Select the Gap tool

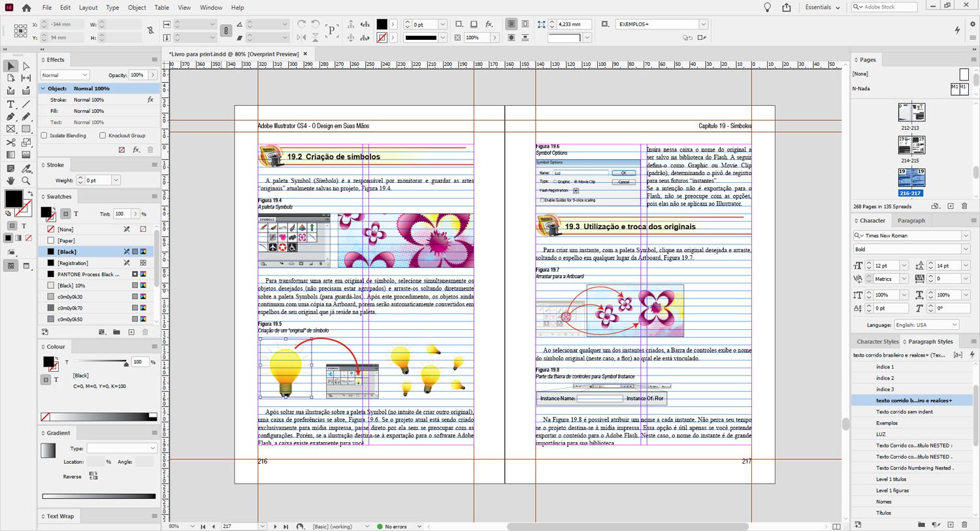(26, 78)
